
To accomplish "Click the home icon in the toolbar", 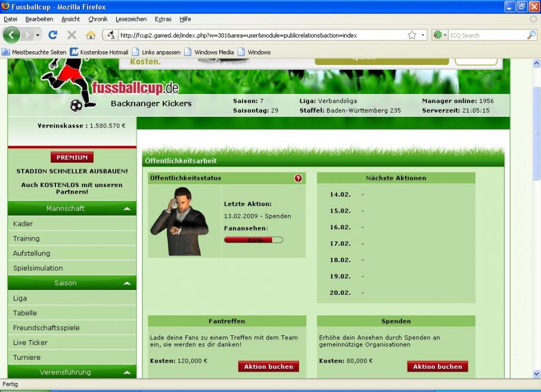I will (x=90, y=35).
